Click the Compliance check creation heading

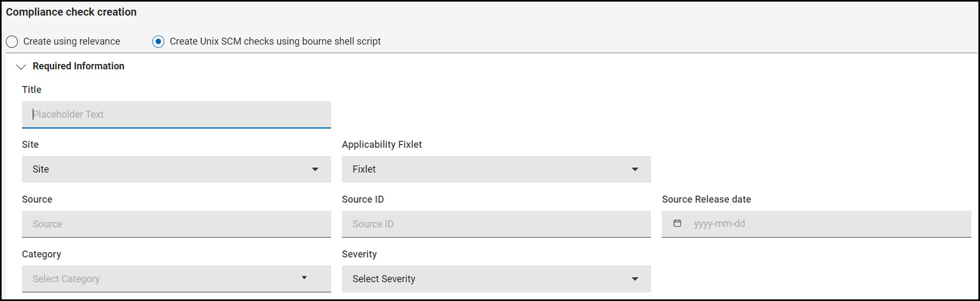(71, 12)
